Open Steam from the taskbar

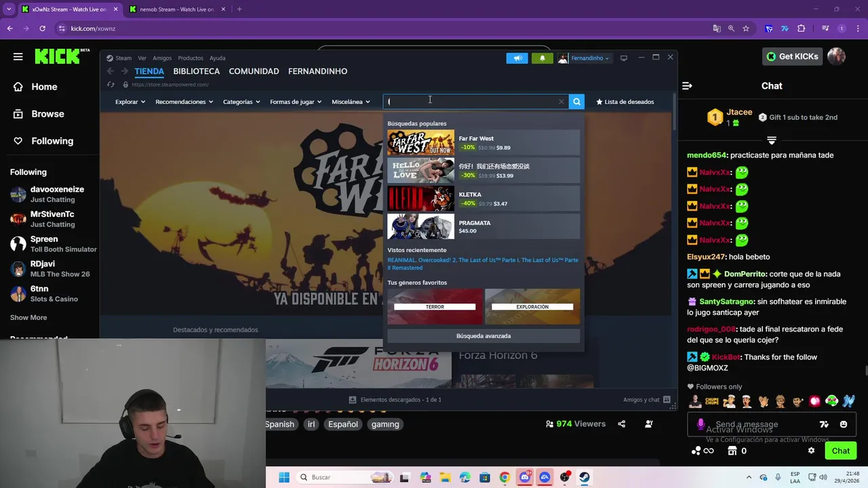pos(584,477)
